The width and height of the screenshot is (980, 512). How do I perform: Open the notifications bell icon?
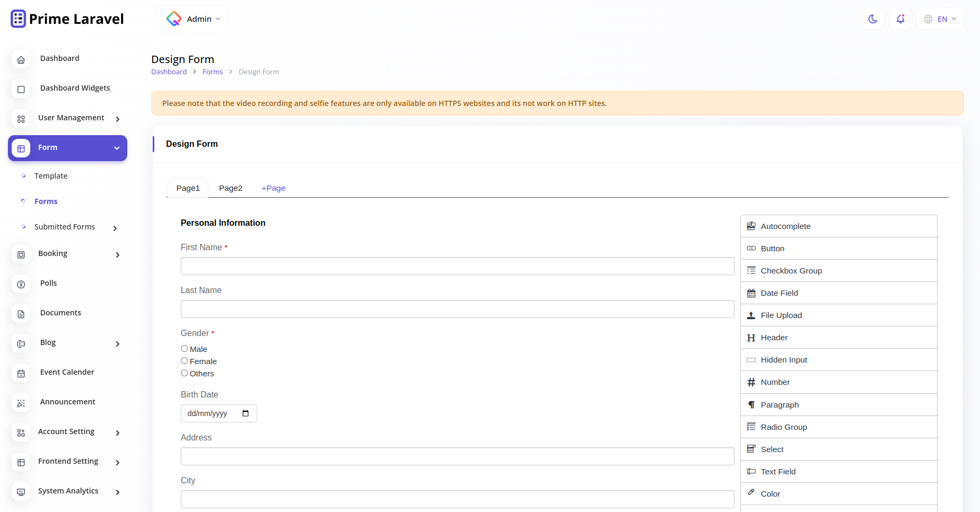pyautogui.click(x=900, y=19)
